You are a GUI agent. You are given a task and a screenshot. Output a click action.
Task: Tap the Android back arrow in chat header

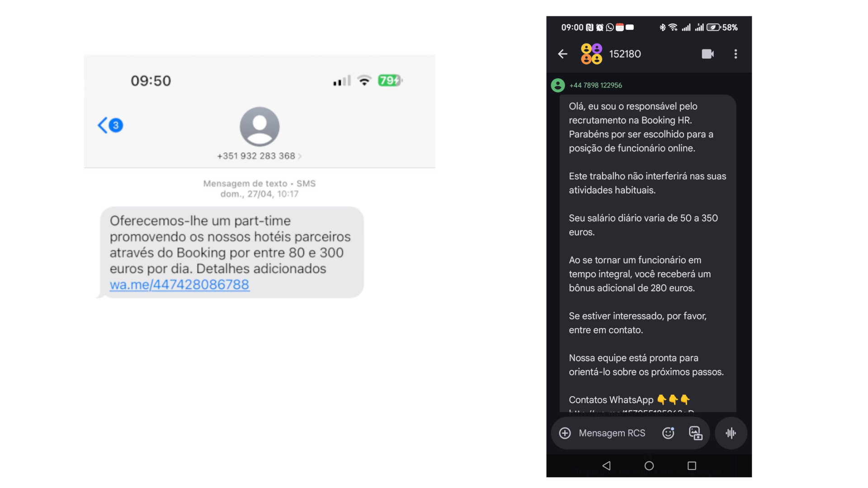click(x=562, y=54)
